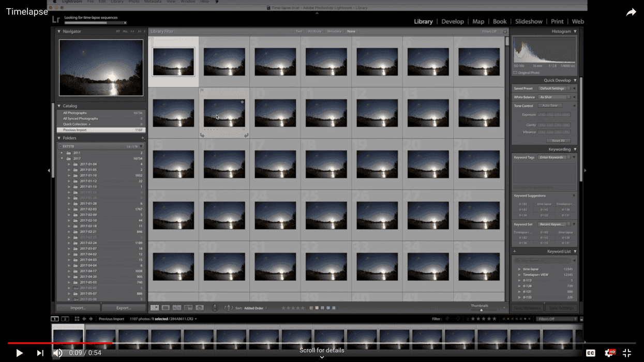Toggle the yellow color label in toolbar
This screenshot has height=362, width=644.
click(x=317, y=308)
